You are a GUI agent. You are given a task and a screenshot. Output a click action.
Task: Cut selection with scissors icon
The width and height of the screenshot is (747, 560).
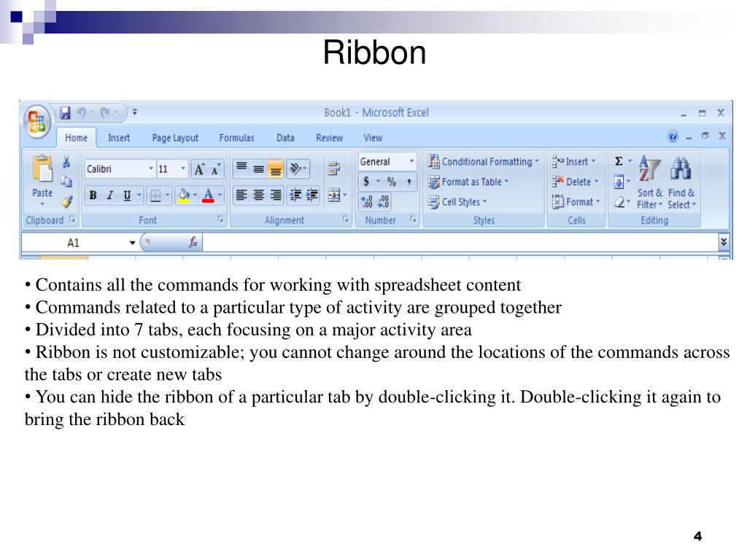66,162
